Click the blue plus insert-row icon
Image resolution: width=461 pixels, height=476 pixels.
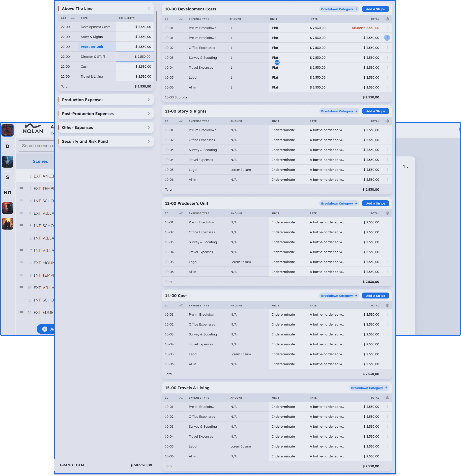277,62
